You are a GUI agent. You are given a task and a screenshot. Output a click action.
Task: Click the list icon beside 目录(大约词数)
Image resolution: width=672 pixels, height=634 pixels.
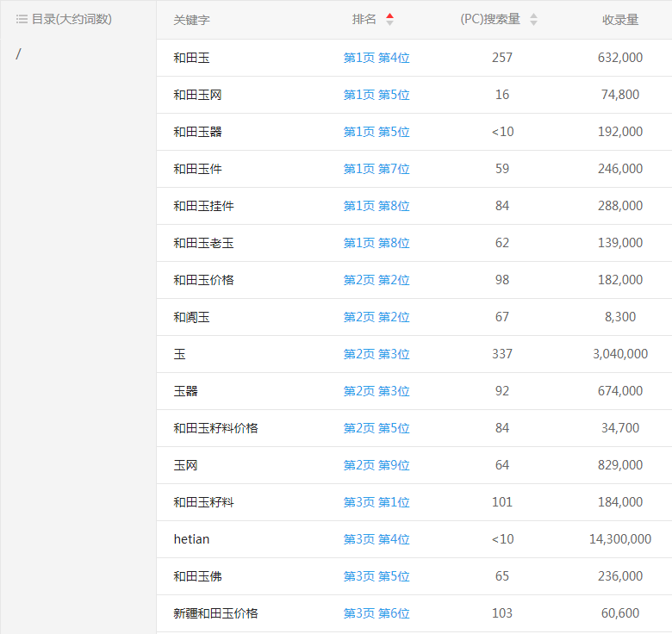pos(22,19)
